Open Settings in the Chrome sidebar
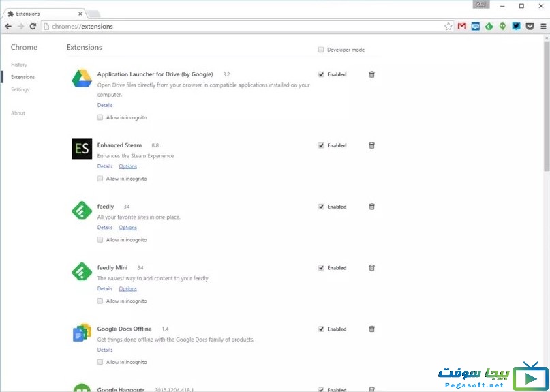 [x=20, y=89]
